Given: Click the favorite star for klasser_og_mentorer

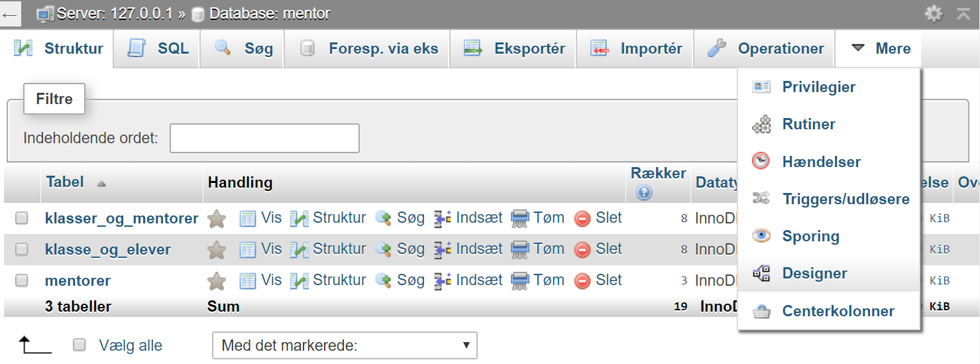Looking at the screenshot, I should pyautogui.click(x=217, y=219).
